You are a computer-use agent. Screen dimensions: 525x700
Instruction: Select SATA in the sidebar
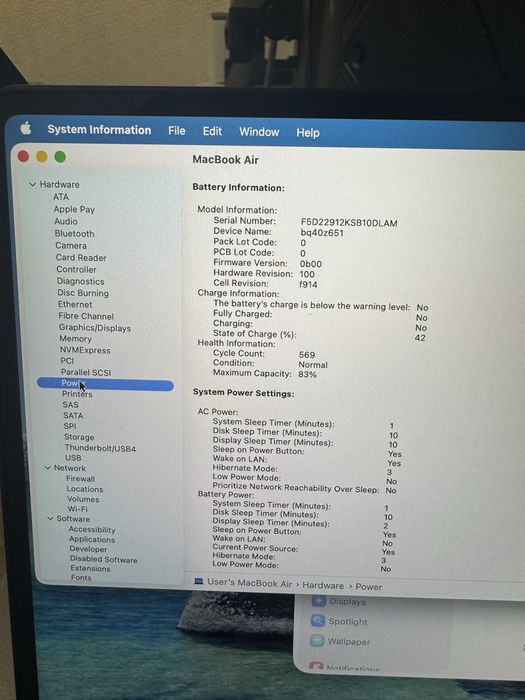(x=73, y=416)
